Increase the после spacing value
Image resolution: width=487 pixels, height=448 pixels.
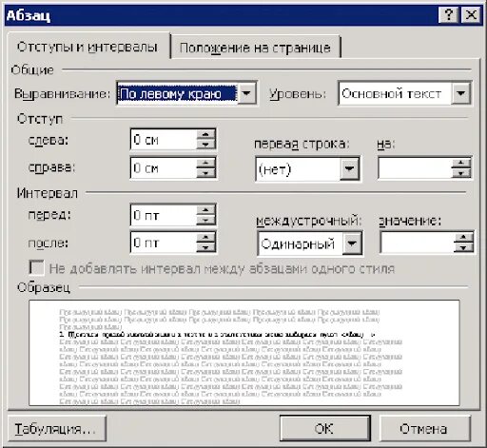coord(206,238)
